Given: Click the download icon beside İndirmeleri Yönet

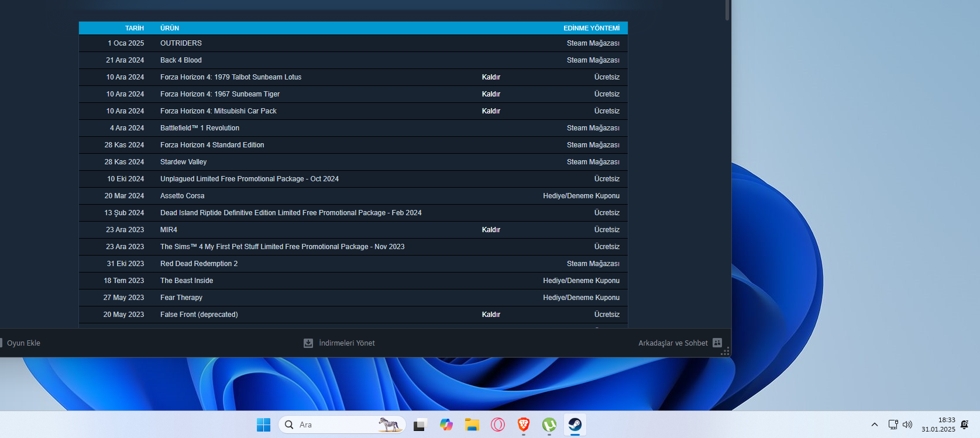Looking at the screenshot, I should click(308, 343).
